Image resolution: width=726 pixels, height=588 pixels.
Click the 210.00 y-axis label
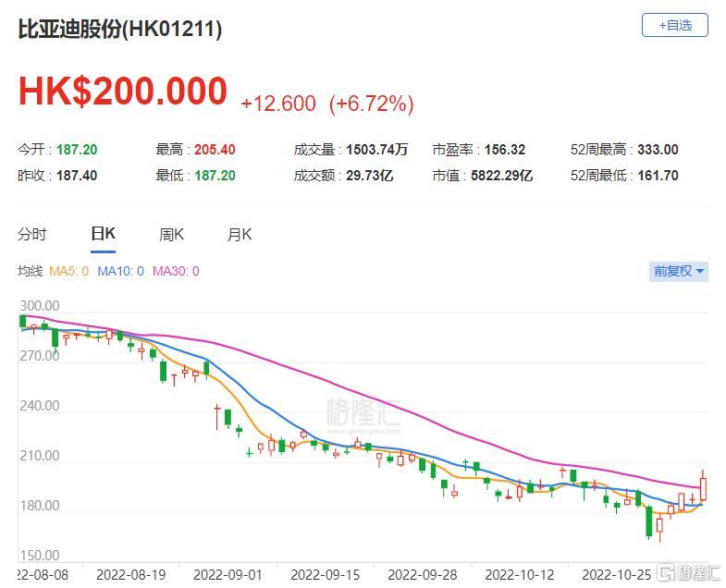[x=40, y=456]
